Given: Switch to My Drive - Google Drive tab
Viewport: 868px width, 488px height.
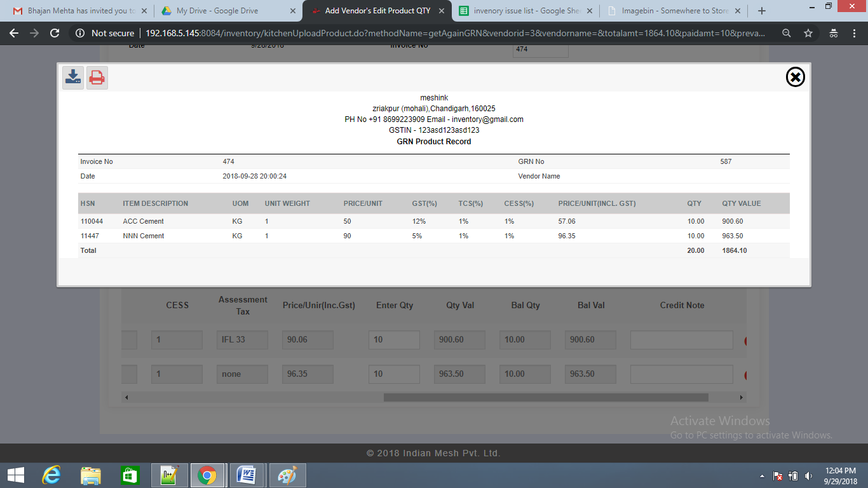Looking at the screenshot, I should pos(227,11).
